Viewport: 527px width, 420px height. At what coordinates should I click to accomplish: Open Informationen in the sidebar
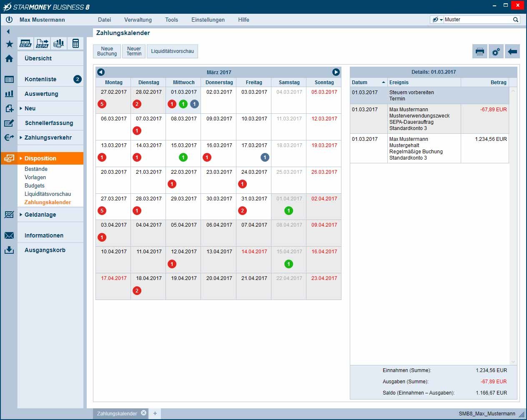pos(44,235)
